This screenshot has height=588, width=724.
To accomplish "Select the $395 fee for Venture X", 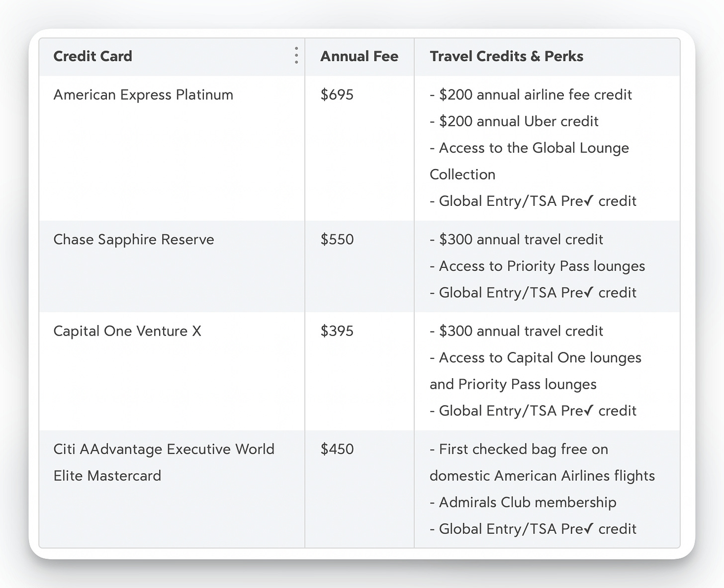I will click(337, 331).
